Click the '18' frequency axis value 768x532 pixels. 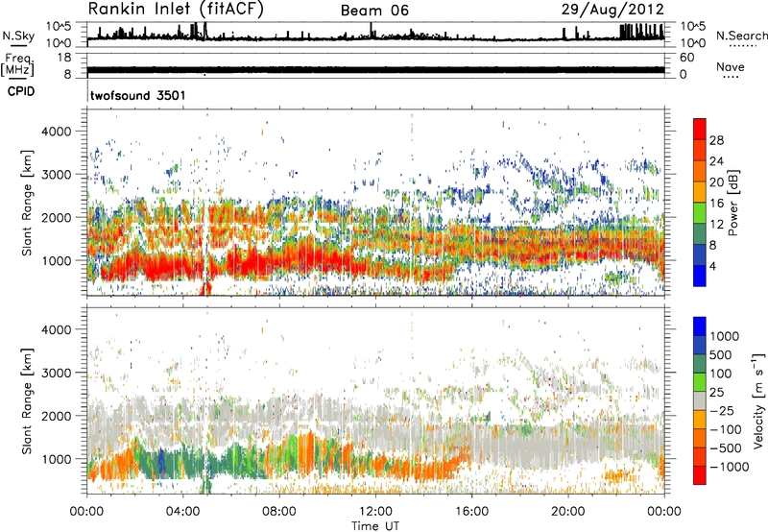click(x=64, y=58)
